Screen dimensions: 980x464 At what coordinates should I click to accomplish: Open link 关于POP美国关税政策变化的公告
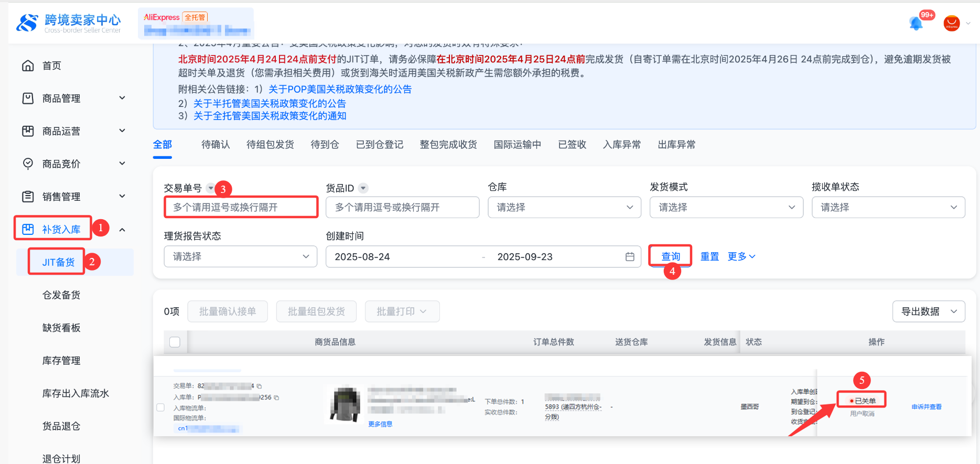(x=340, y=89)
